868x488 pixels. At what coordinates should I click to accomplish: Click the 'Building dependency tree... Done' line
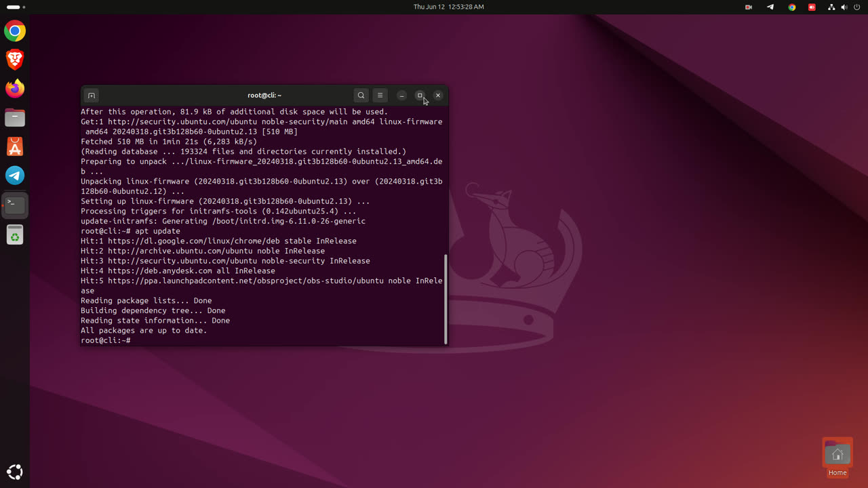(153, 310)
